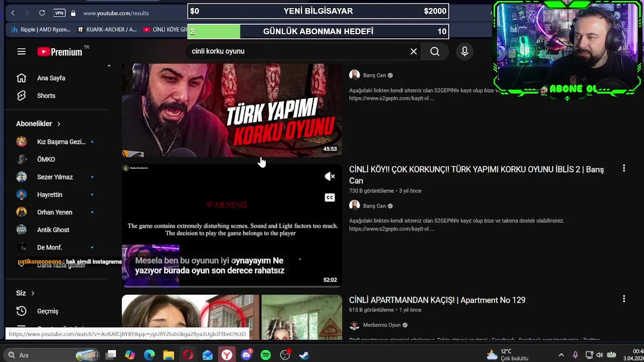Open Task View in the taskbar
The width and height of the screenshot is (644, 362).
tap(111, 355)
